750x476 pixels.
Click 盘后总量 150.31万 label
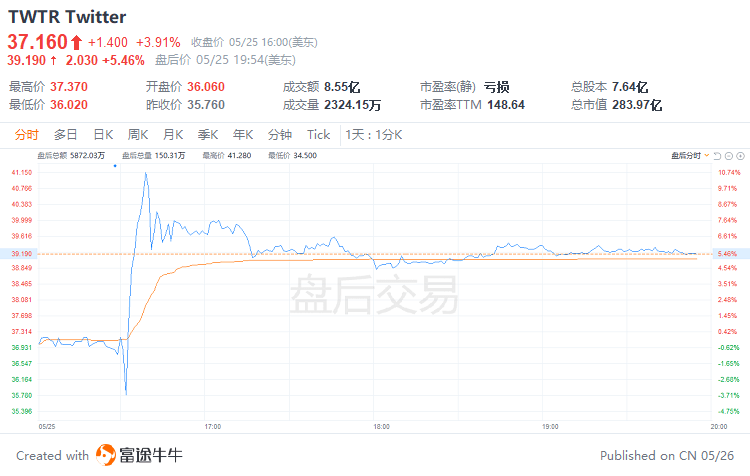point(154,155)
